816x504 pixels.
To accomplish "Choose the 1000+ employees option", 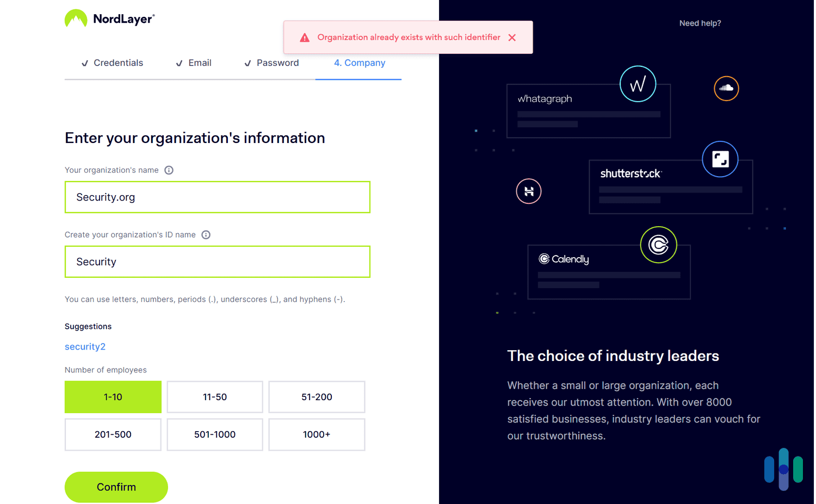I will click(317, 434).
